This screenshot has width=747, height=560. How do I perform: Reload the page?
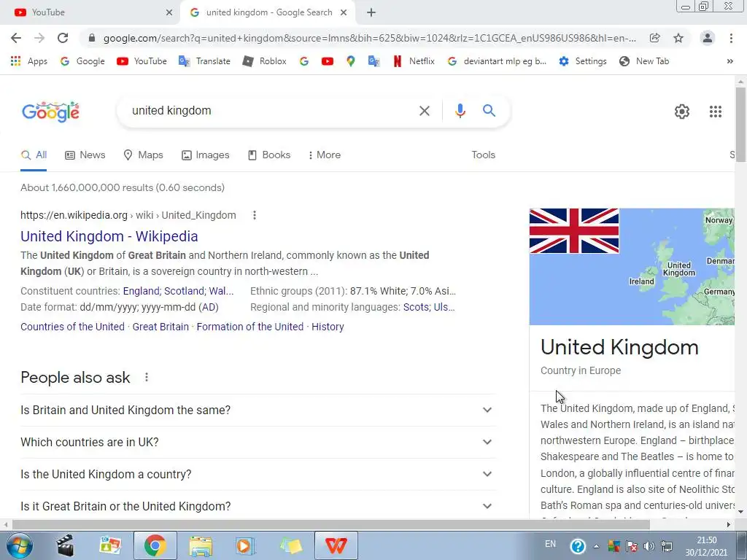point(63,38)
